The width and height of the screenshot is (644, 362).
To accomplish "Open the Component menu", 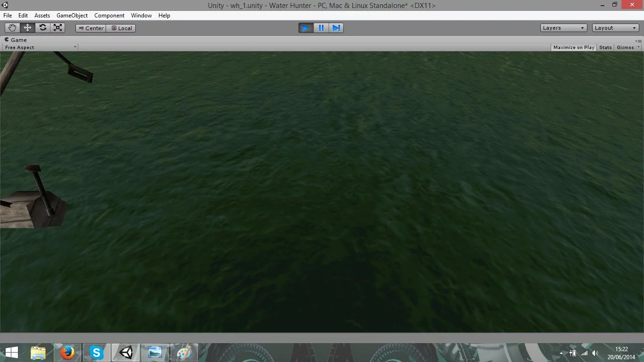I will [109, 16].
